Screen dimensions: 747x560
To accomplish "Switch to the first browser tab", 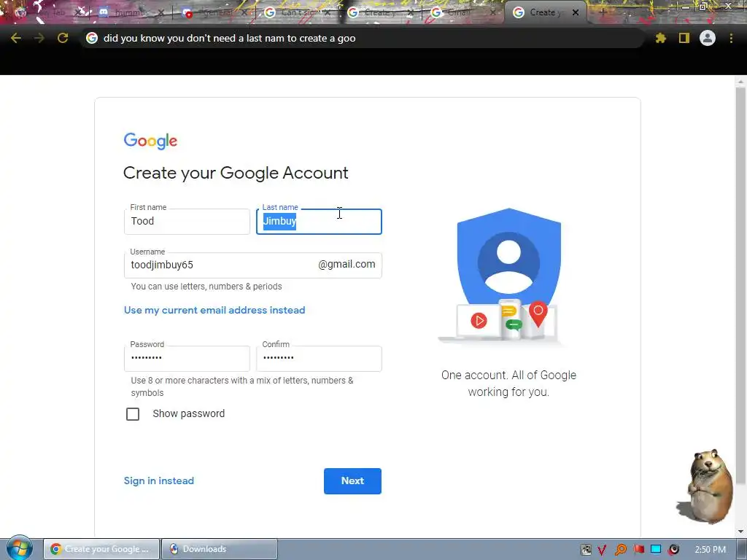I will tap(47, 13).
